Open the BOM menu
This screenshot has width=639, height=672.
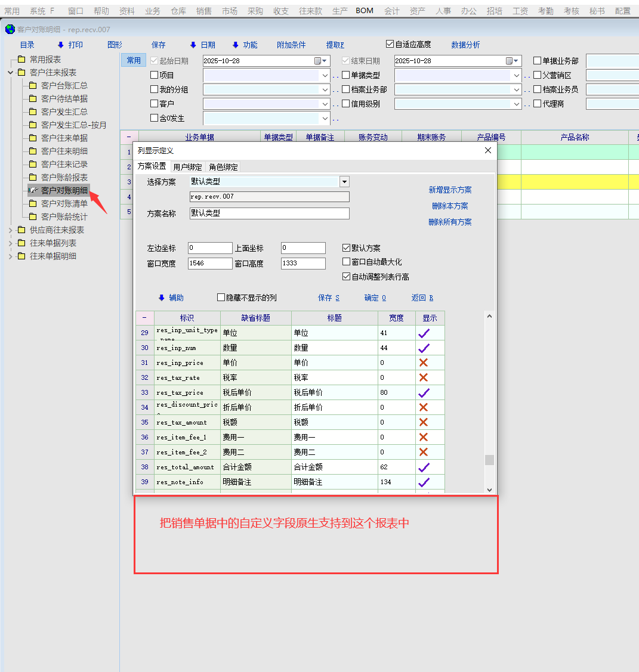click(365, 11)
